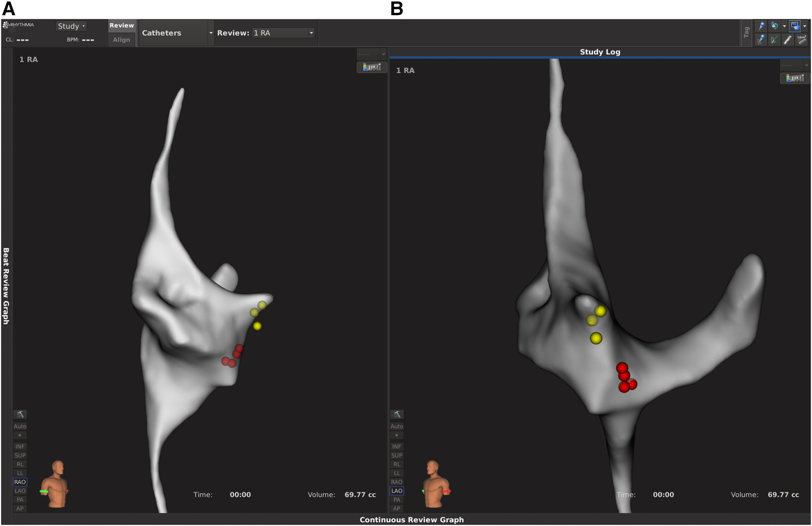Select the RAO view in right panel
812x526 pixels.
click(397, 482)
